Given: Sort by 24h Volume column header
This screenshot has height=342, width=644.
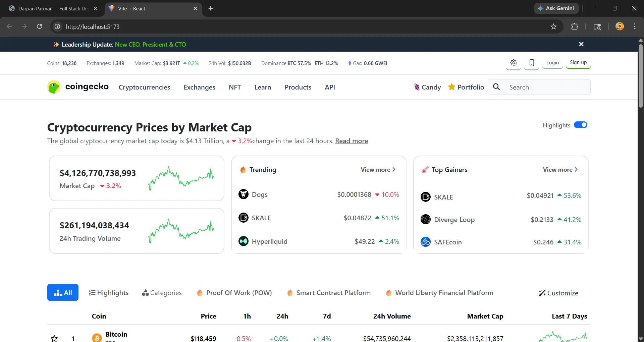Looking at the screenshot, I should coord(392,316).
